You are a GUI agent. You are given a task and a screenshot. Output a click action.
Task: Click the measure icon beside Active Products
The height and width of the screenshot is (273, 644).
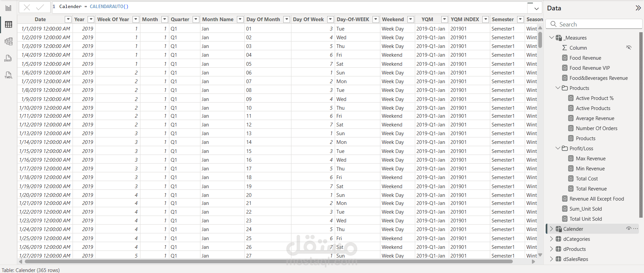pos(571,108)
